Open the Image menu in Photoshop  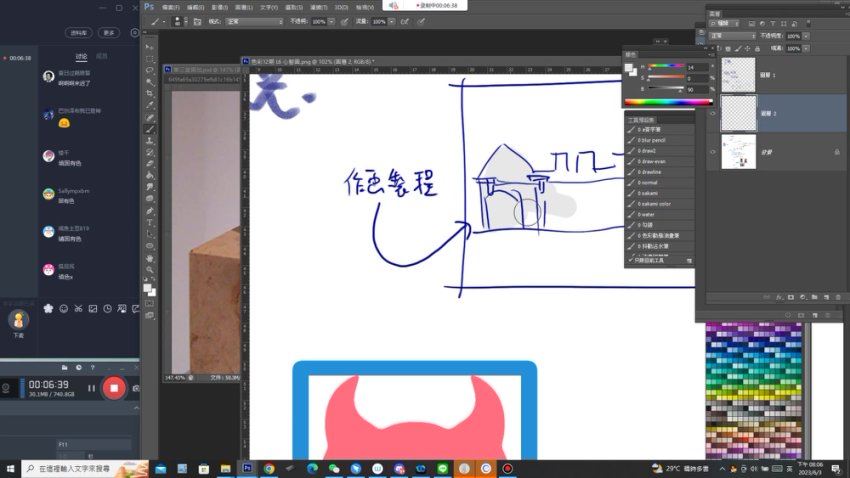[220, 7]
